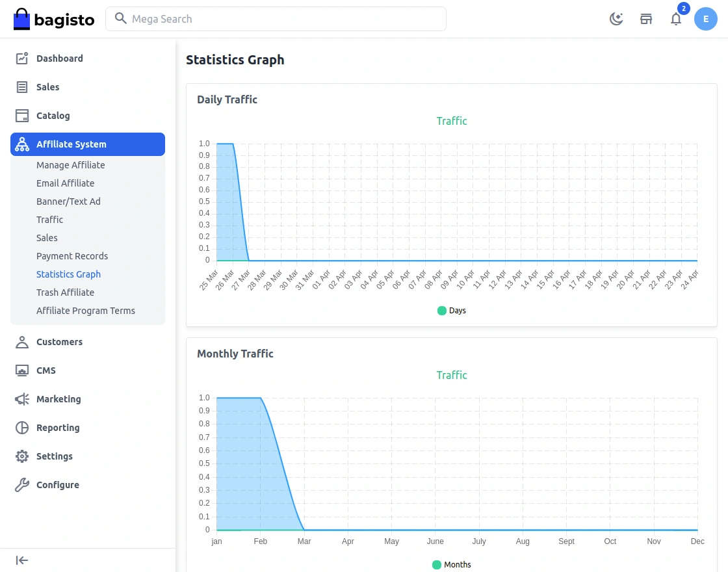This screenshot has height=572, width=728.
Task: Select the Reporting sidebar icon
Action: click(21, 427)
